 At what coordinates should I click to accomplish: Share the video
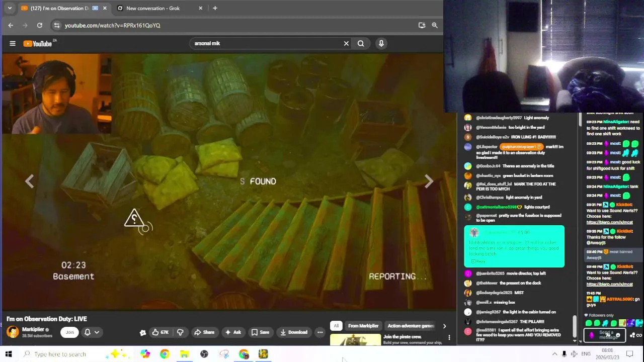pyautogui.click(x=204, y=332)
